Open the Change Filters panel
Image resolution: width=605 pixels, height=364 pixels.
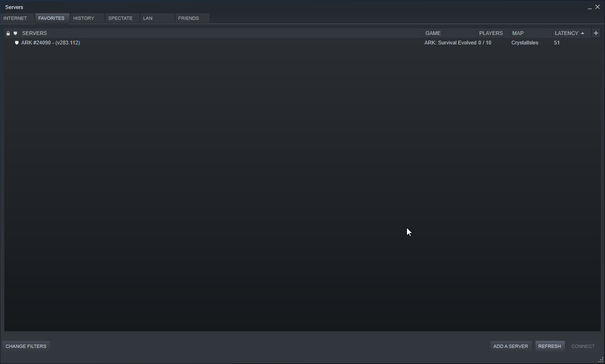click(x=26, y=346)
